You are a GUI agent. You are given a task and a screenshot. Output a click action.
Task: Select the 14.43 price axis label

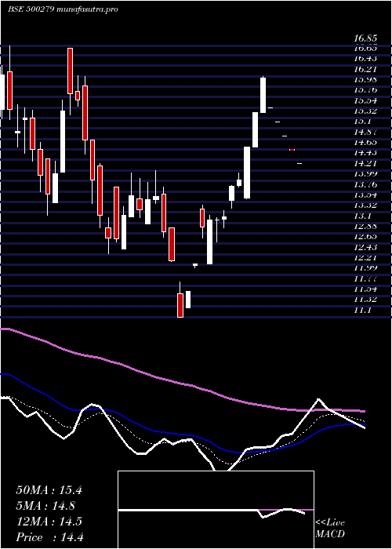[365, 153]
